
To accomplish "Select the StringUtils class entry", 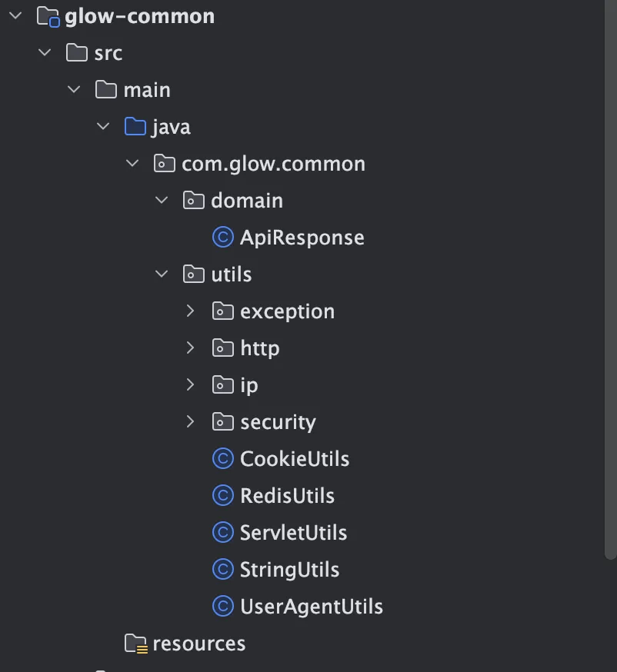I will (289, 570).
